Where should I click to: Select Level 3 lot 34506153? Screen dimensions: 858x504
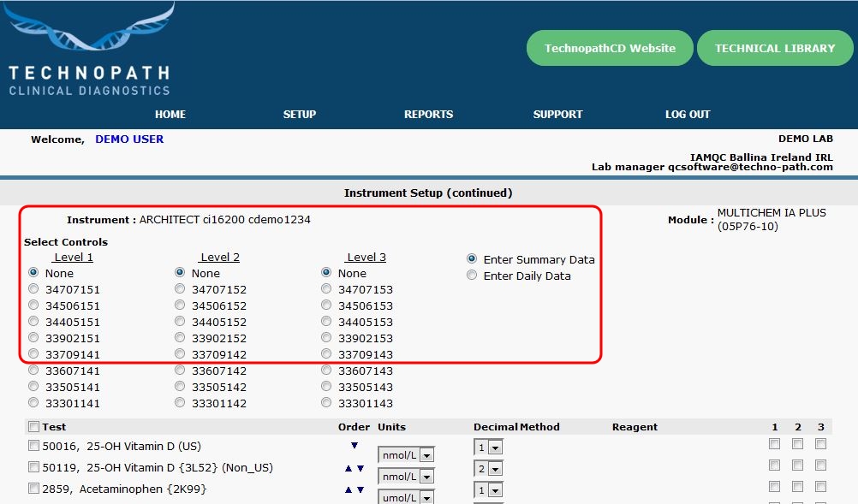[326, 305]
